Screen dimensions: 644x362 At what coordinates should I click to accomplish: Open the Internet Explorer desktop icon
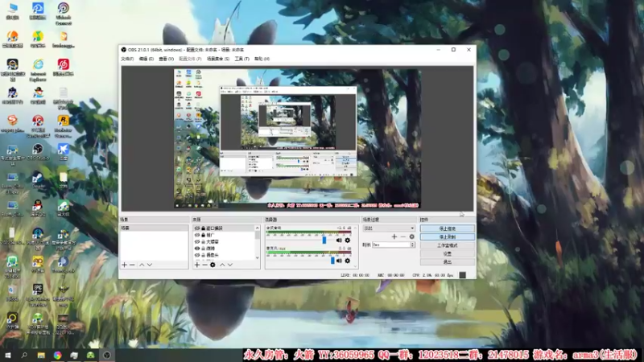tap(38, 70)
